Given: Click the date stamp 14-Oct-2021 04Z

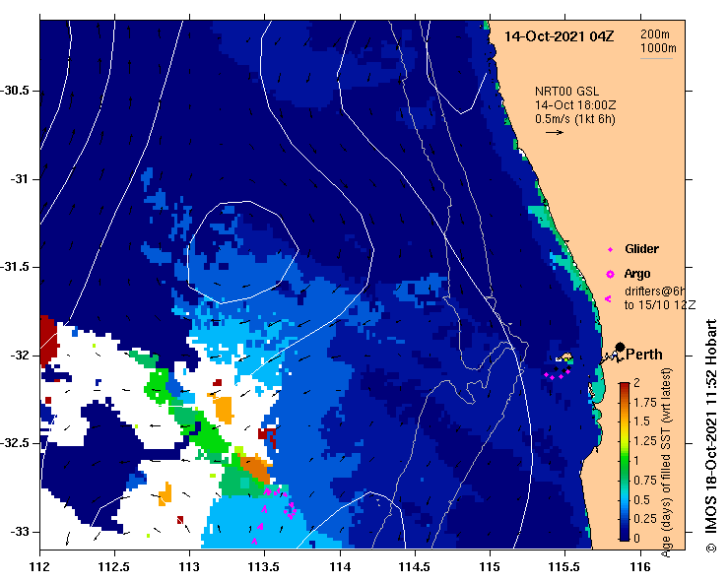Looking at the screenshot, I should [559, 36].
